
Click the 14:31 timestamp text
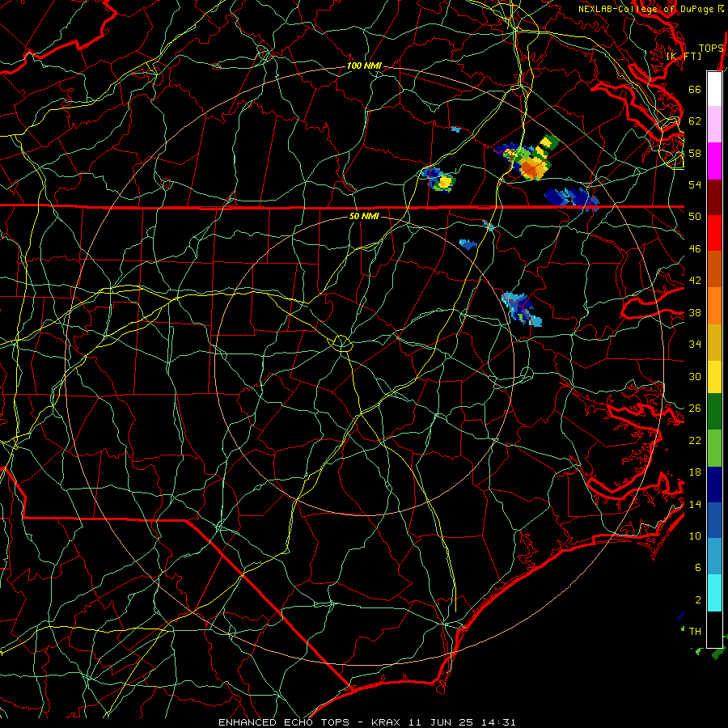(x=497, y=722)
